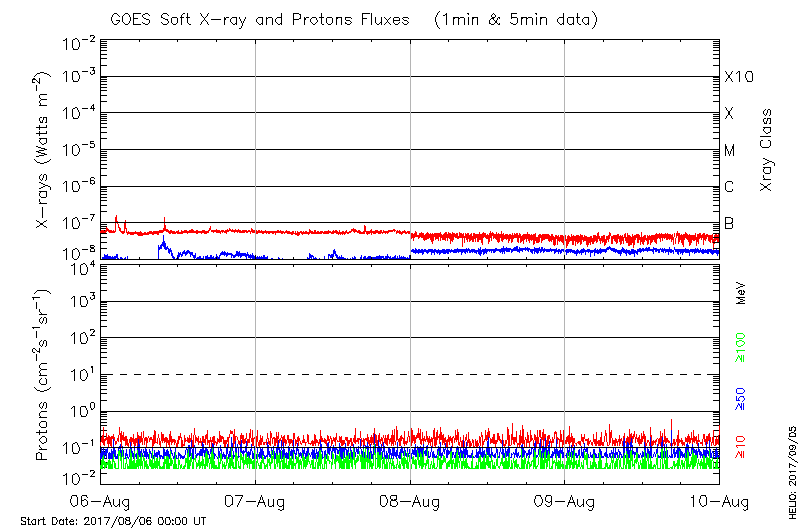Select the 07-Aug date tick label
Image resolution: width=800 pixels, height=530 pixels.
[256, 500]
